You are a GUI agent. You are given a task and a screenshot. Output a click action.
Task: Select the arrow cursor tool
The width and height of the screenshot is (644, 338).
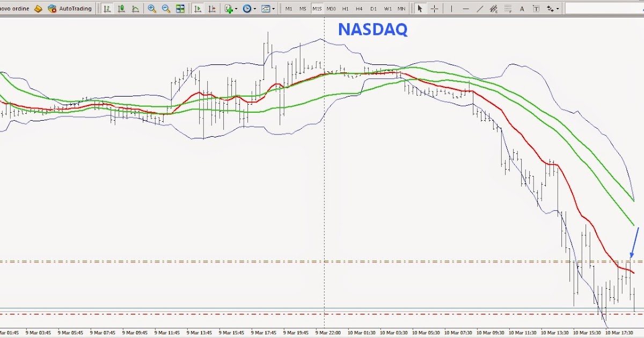(420, 9)
